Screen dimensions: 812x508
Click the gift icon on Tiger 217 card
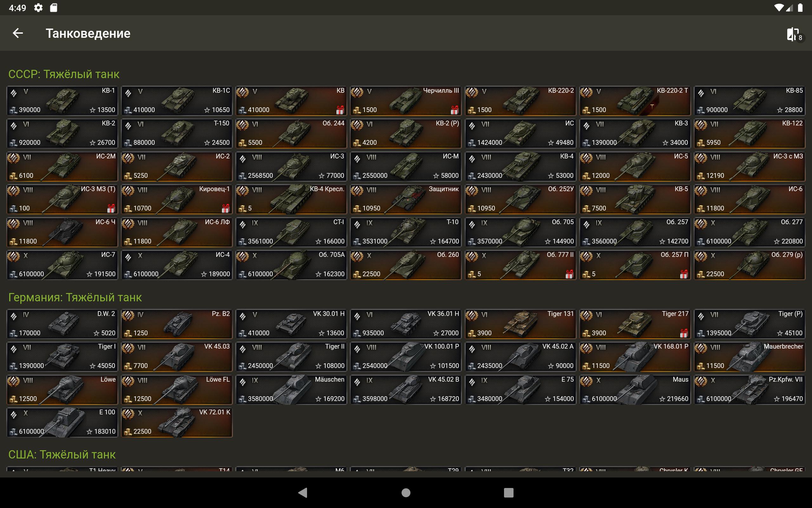684,333
